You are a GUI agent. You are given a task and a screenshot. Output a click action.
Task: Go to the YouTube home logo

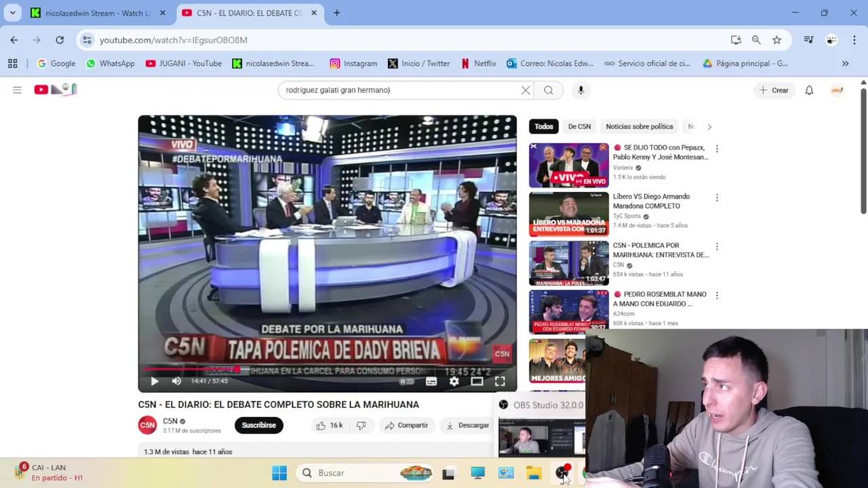pyautogui.click(x=56, y=89)
